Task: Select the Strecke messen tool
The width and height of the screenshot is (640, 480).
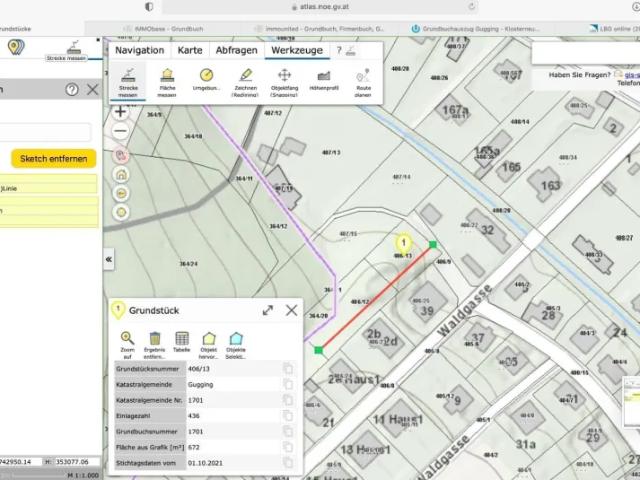Action: click(x=128, y=82)
